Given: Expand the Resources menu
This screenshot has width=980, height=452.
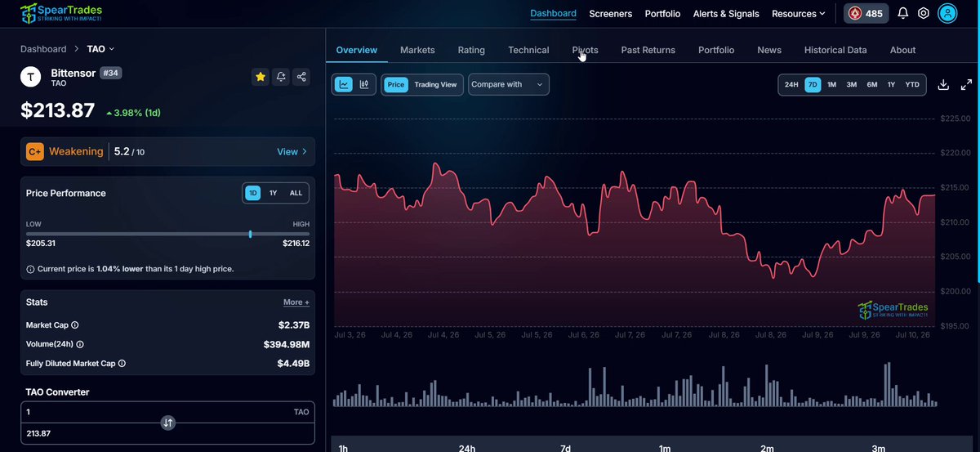Looking at the screenshot, I should click(798, 14).
